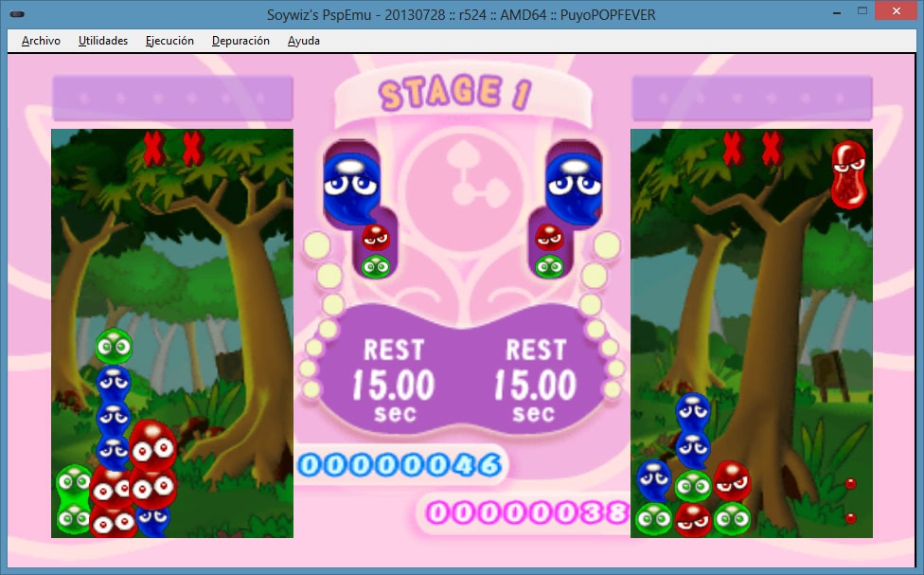Click the small green puyo in right preview

(549, 266)
